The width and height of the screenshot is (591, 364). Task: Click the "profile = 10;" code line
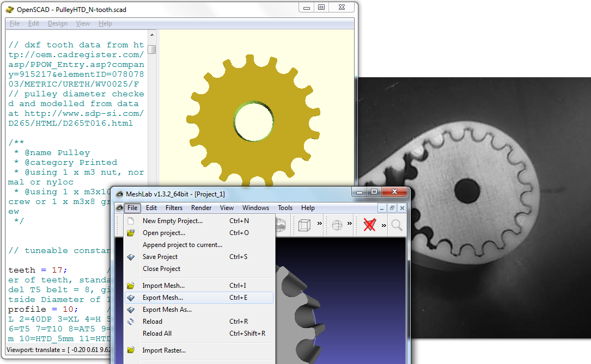pyautogui.click(x=43, y=310)
